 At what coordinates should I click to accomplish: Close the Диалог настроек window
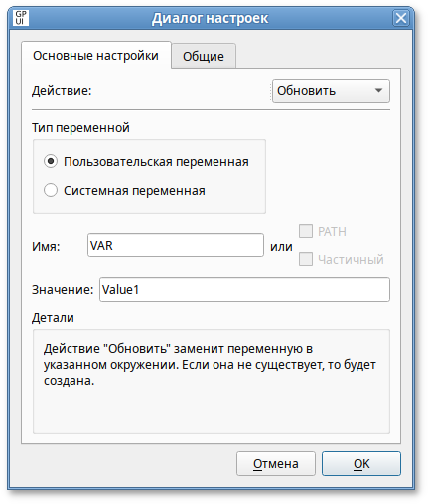coord(401,18)
